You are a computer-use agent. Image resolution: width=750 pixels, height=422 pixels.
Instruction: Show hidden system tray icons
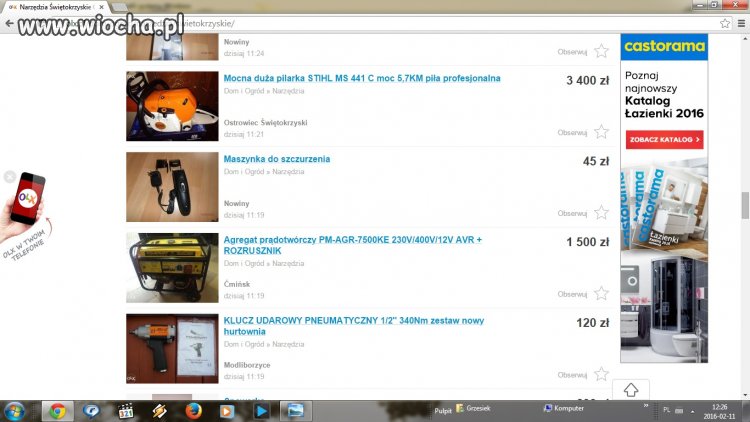coord(692,411)
